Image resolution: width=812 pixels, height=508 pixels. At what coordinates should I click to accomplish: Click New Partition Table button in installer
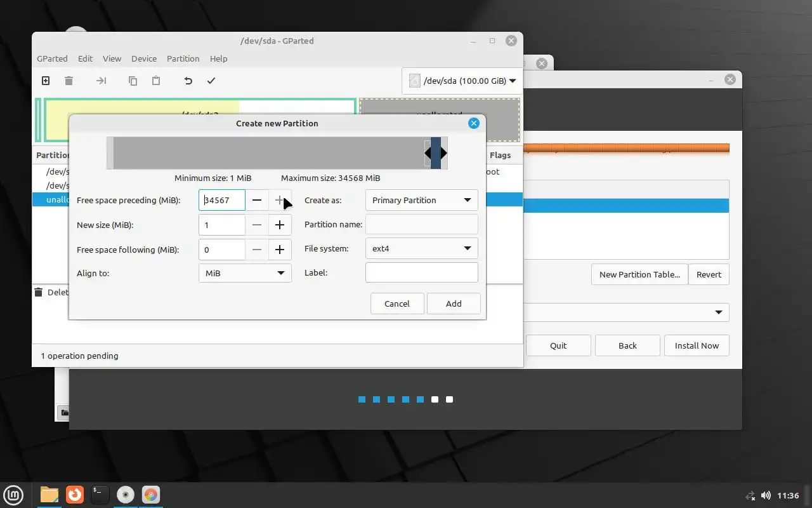click(639, 274)
